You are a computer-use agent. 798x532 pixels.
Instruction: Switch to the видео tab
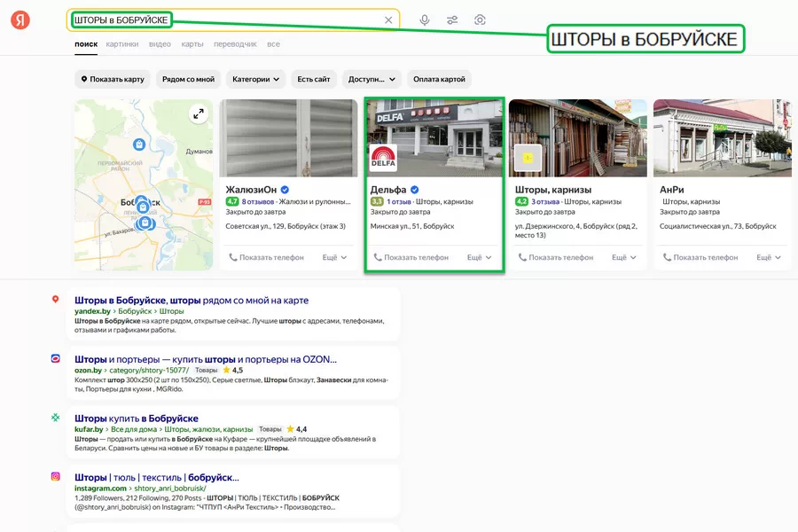pos(160,44)
